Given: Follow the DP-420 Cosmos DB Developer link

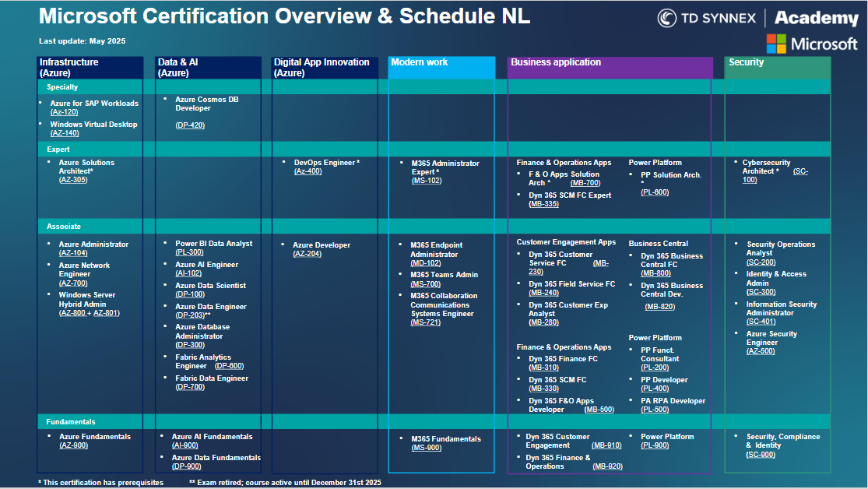Looking at the screenshot, I should [x=190, y=125].
